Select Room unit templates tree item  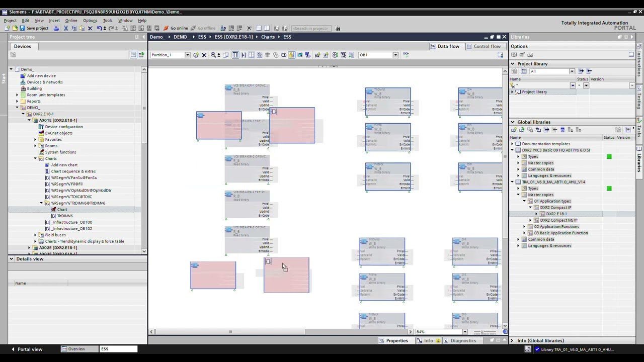coord(46,95)
